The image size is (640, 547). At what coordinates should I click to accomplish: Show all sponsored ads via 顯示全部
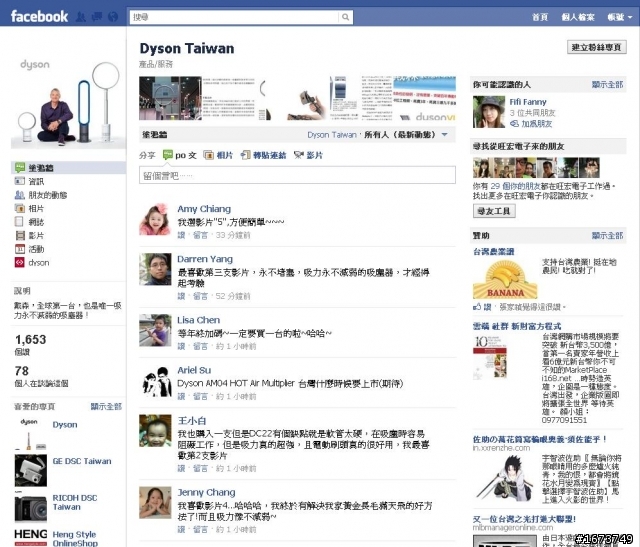click(x=607, y=236)
